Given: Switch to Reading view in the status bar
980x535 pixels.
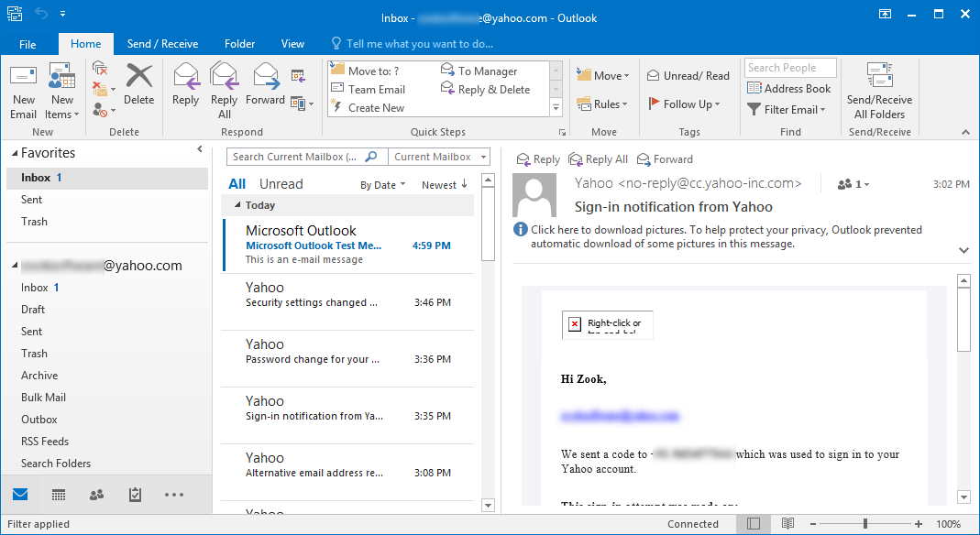Looking at the screenshot, I should [787, 523].
